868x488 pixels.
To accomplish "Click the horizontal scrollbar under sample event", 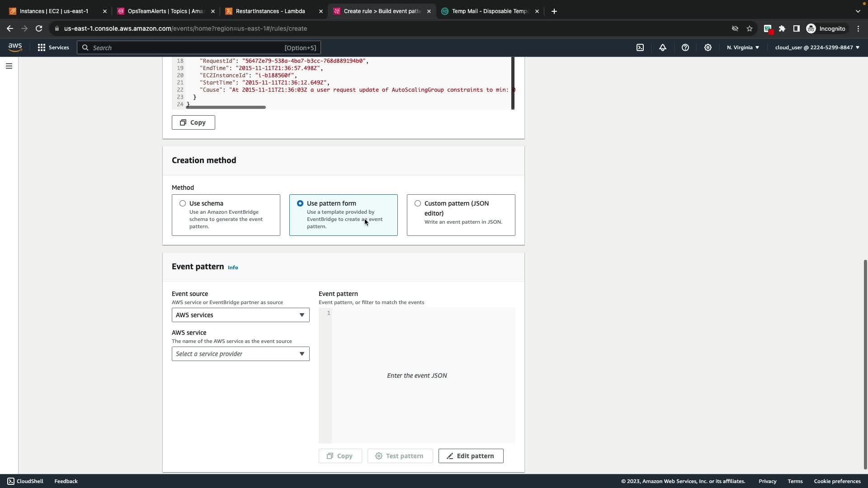I will coord(226,108).
